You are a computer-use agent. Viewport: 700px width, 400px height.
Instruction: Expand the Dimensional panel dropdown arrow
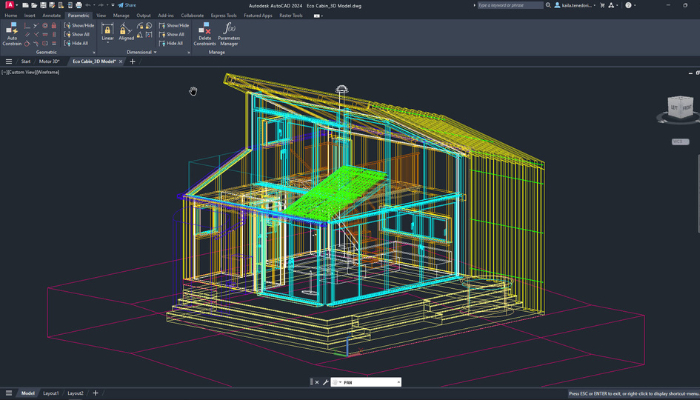(155, 52)
